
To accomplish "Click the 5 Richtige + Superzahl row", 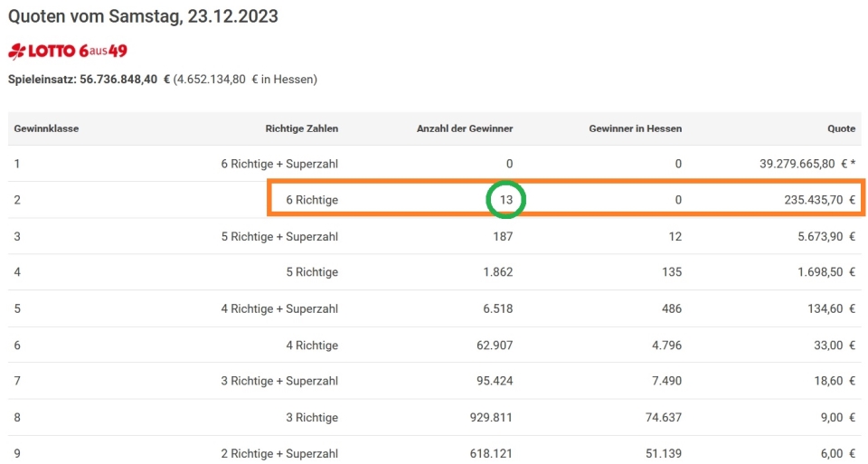I will (x=435, y=236).
